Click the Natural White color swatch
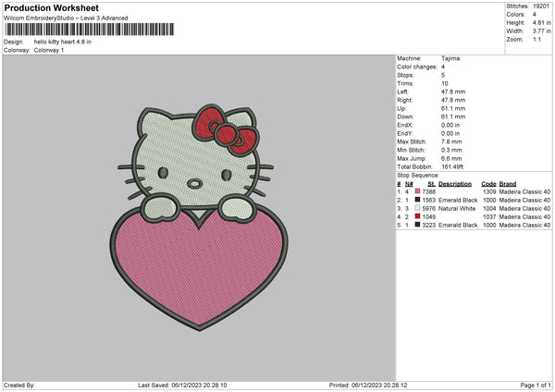The height and width of the screenshot is (392, 555). tap(417, 208)
